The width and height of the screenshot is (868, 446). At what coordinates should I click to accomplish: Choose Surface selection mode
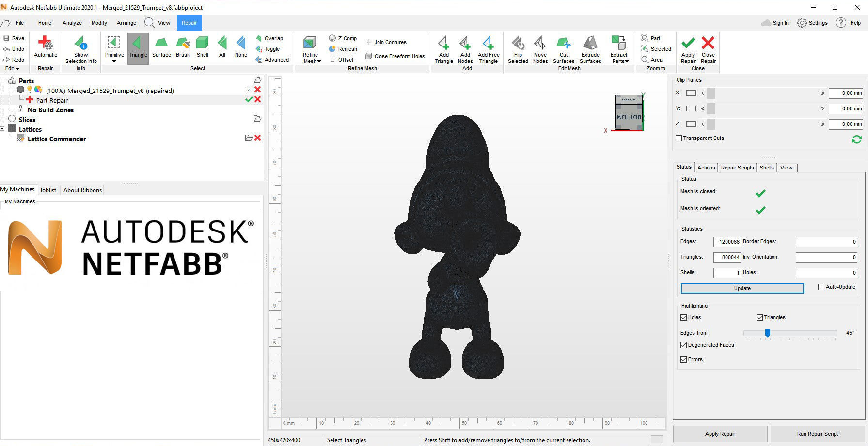point(161,47)
